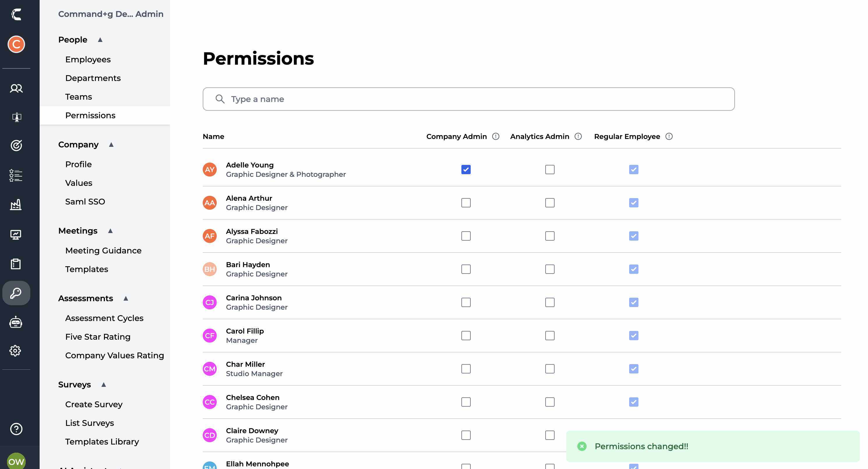Enable Analytics Admin for Alena Arthur
Image resolution: width=868 pixels, height=469 pixels.
[x=550, y=203]
